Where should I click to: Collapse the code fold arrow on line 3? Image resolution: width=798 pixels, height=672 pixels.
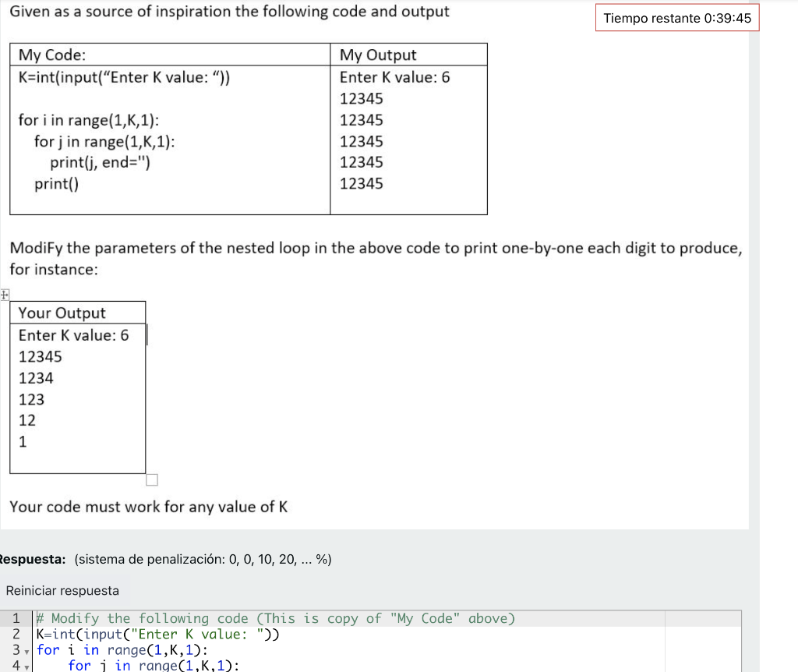(26, 650)
